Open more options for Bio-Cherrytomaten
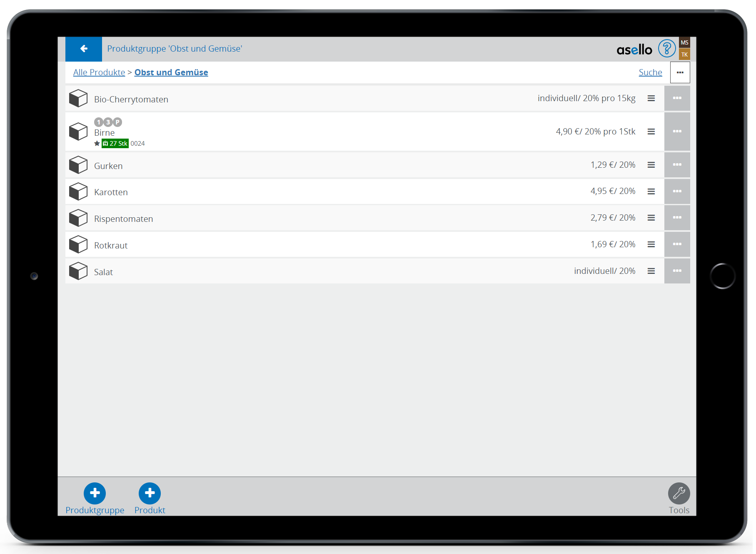This screenshot has width=756, height=554. (x=677, y=98)
